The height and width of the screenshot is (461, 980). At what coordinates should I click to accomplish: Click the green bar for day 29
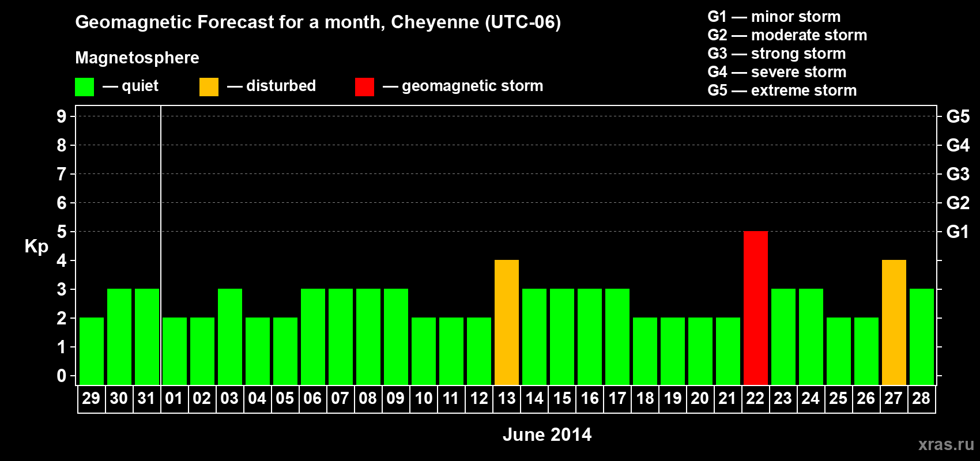coord(92,351)
